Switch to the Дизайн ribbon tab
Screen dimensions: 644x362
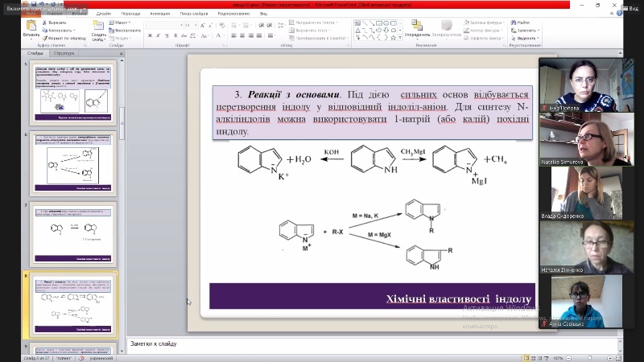(103, 14)
